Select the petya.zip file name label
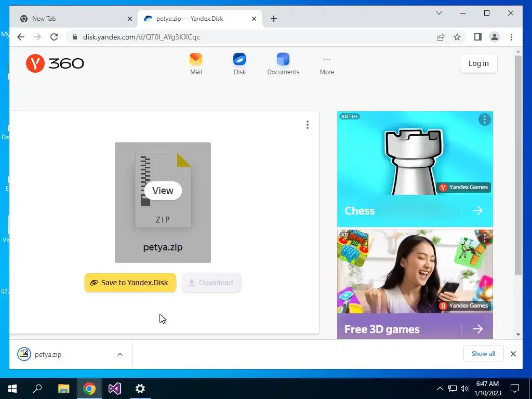This screenshot has height=399, width=532. click(x=163, y=247)
